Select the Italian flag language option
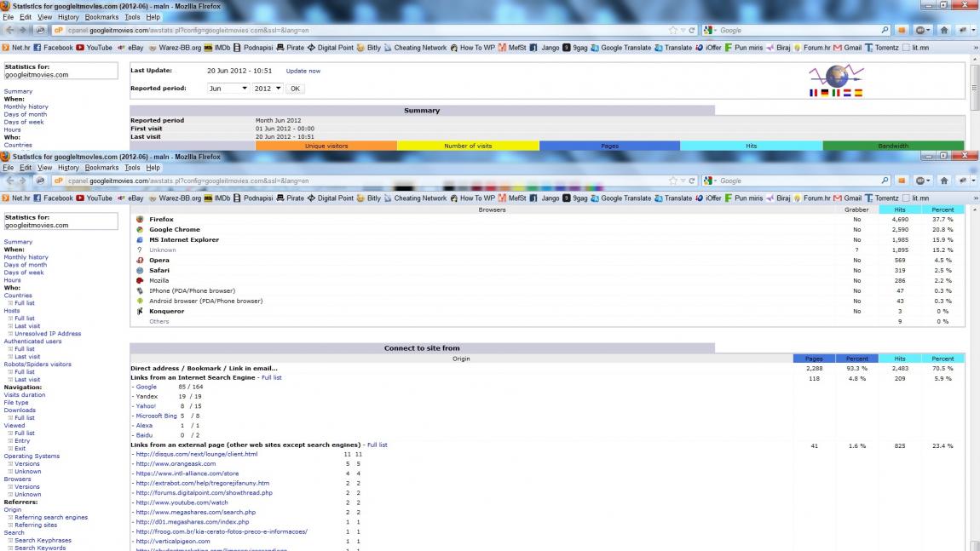This screenshot has height=551, width=980. tap(836, 93)
